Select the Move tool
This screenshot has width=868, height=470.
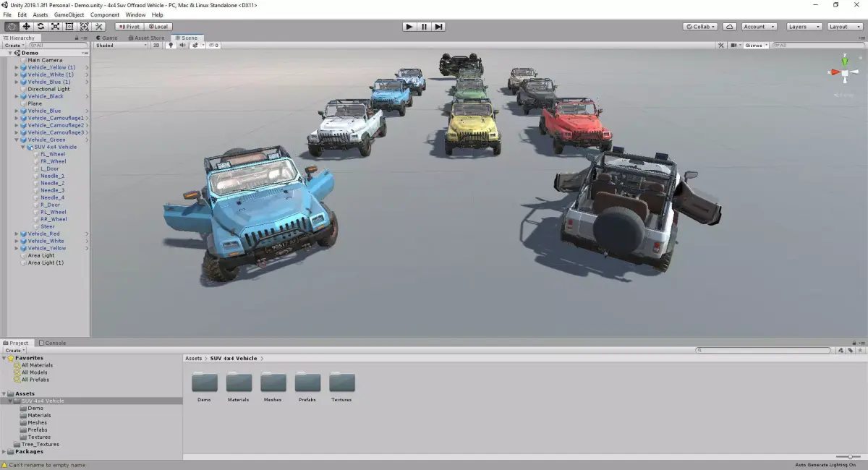[x=26, y=27]
